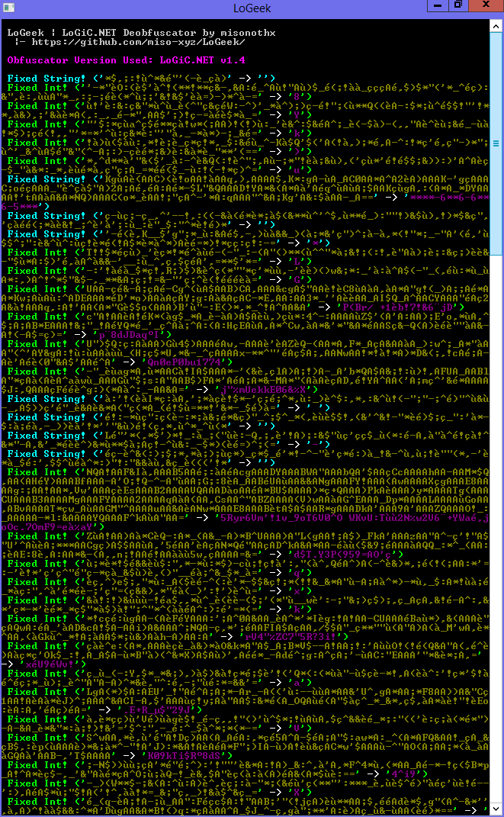Click the scrollbar down arrow
This screenshot has height=817, width=504.
click(496, 808)
